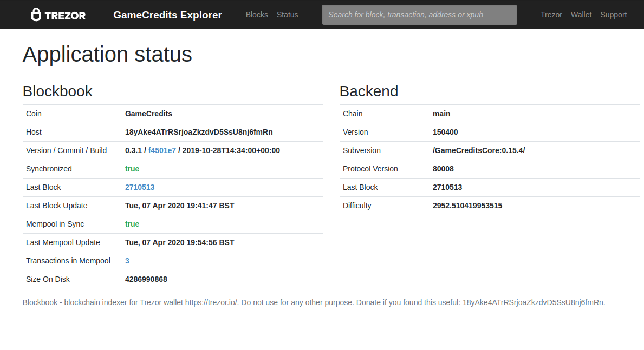
Task: Click the Synchronized true value
Action: pos(132,169)
